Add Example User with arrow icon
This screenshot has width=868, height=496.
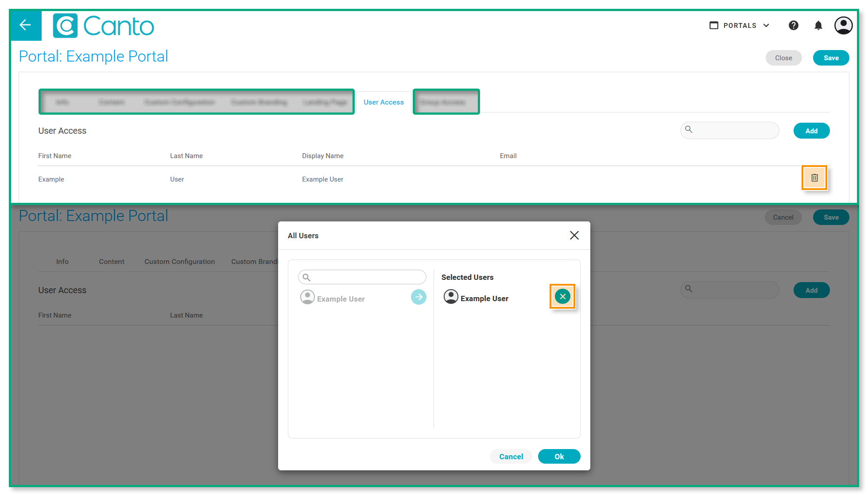tap(418, 297)
